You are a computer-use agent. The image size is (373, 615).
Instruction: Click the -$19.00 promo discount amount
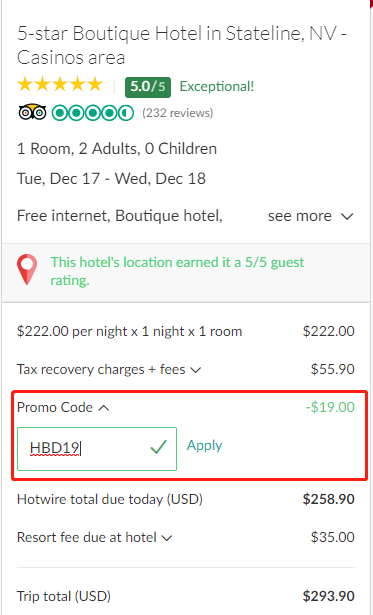point(330,407)
